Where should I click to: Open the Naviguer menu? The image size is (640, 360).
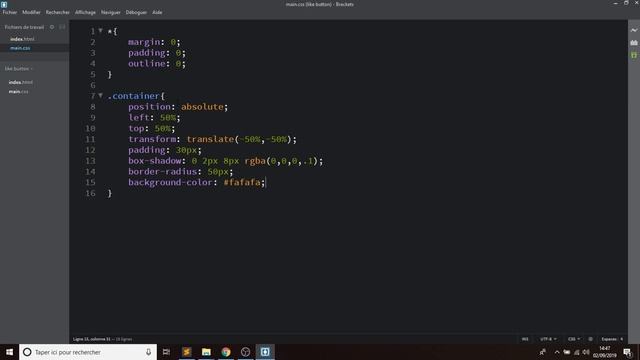pyautogui.click(x=111, y=12)
